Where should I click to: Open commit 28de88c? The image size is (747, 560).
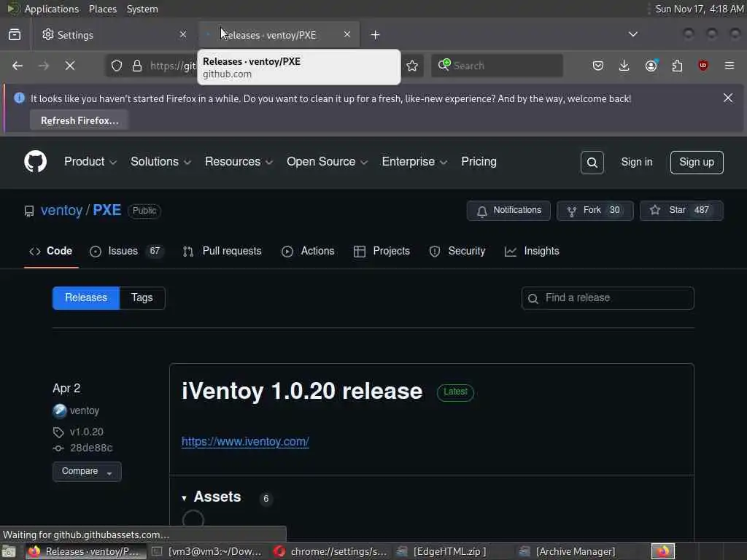tap(91, 448)
